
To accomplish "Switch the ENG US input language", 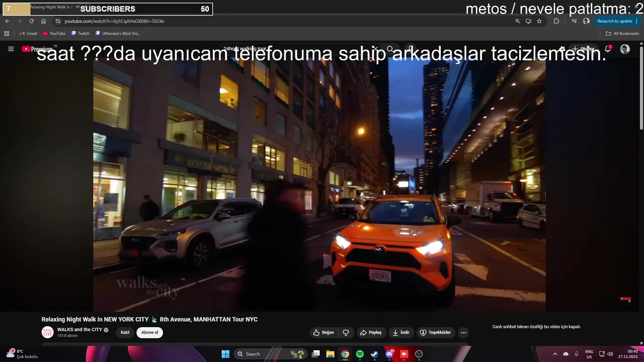I will pos(589,354).
